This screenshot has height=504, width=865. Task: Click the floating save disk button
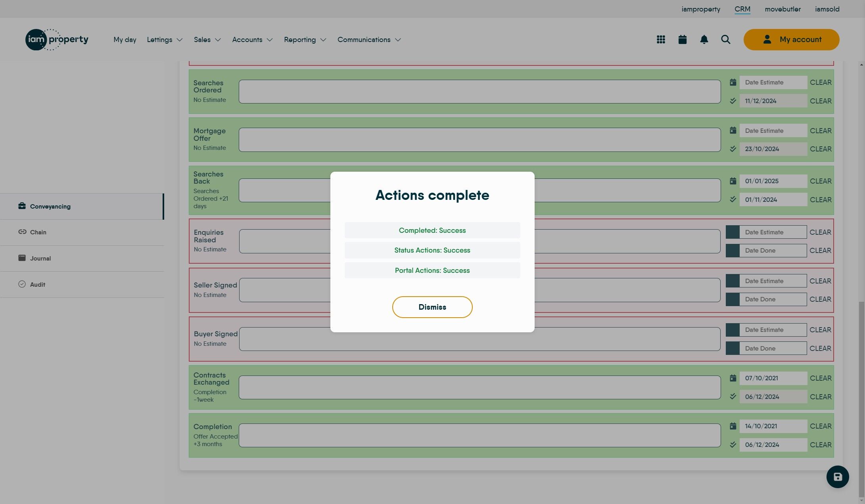pos(837,477)
